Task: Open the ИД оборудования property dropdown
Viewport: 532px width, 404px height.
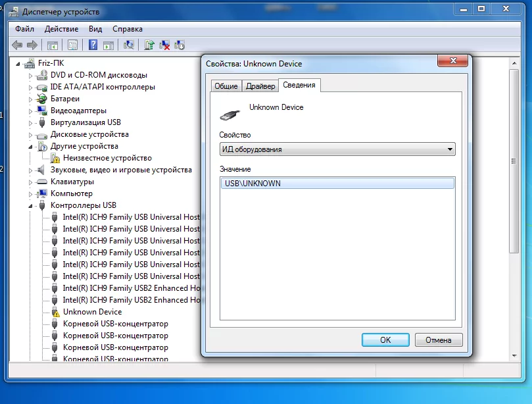Action: pos(451,149)
